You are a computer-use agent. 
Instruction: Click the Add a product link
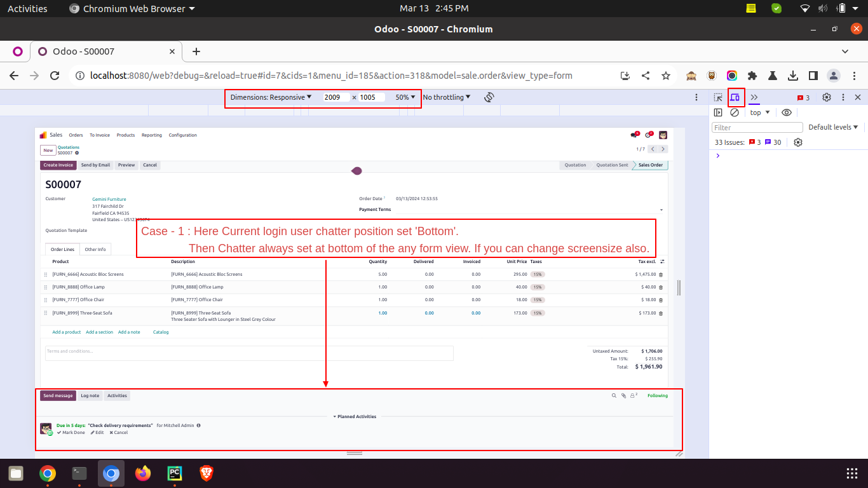pyautogui.click(x=67, y=332)
